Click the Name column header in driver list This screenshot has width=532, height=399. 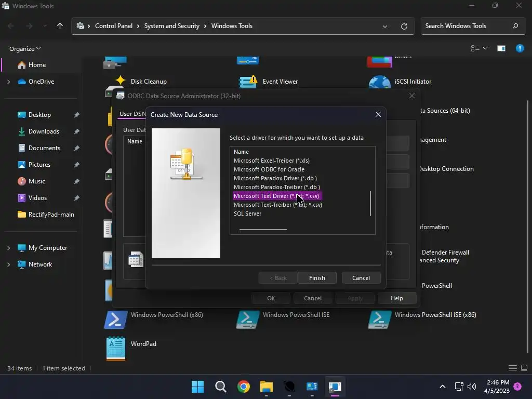point(241,152)
